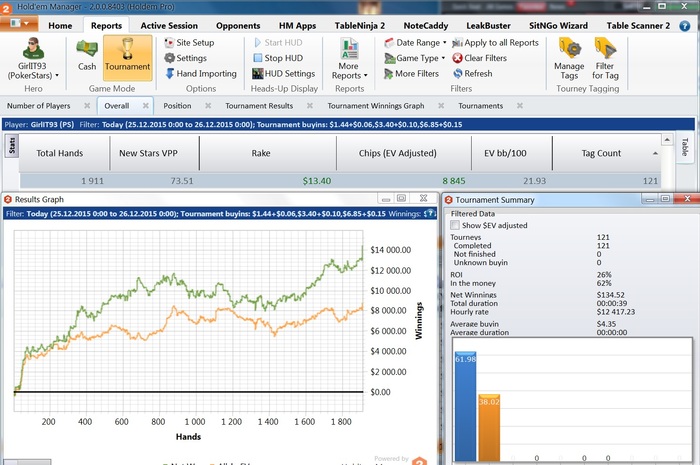Open the vertical Table side tab
This screenshot has width=700, height=465.
[x=685, y=147]
